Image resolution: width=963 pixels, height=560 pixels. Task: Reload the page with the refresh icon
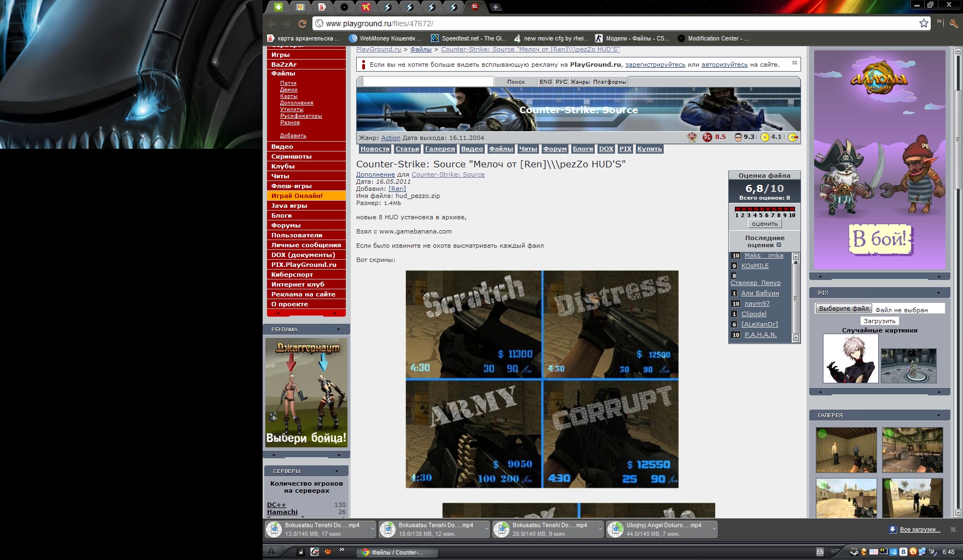pos(302,24)
